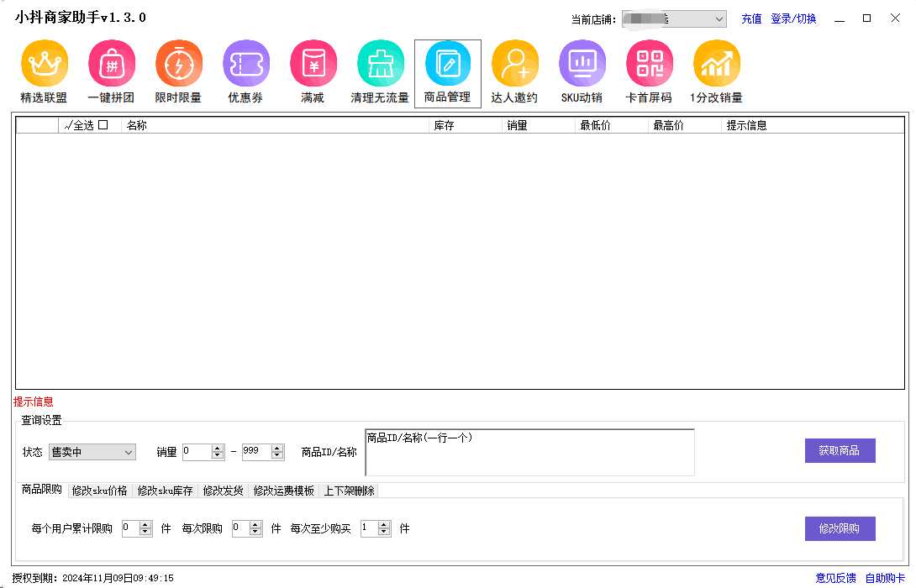
Task: Increase the 每次至少购买 stepper value
Action: click(x=385, y=525)
